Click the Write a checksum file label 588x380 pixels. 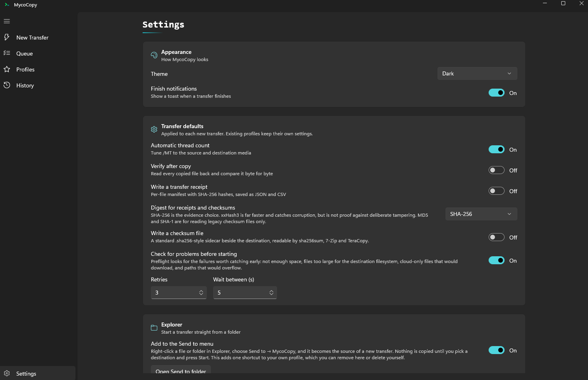coord(177,233)
